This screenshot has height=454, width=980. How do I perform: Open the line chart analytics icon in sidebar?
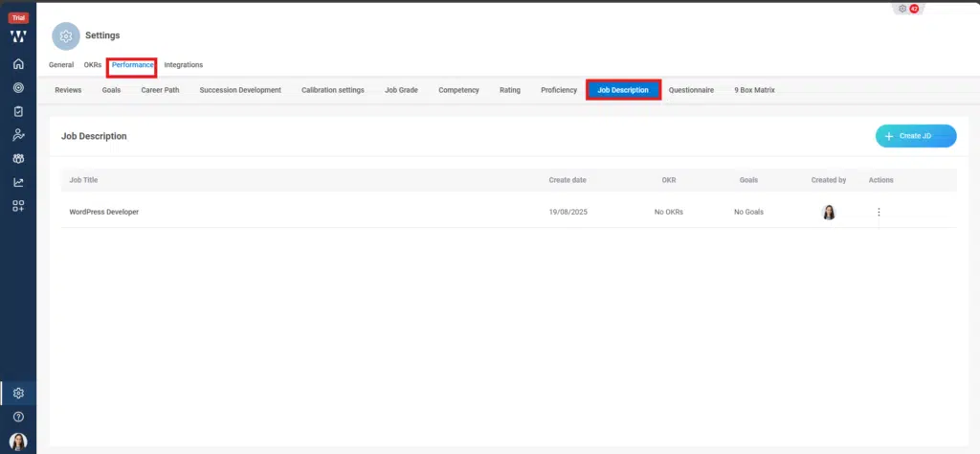click(x=18, y=182)
